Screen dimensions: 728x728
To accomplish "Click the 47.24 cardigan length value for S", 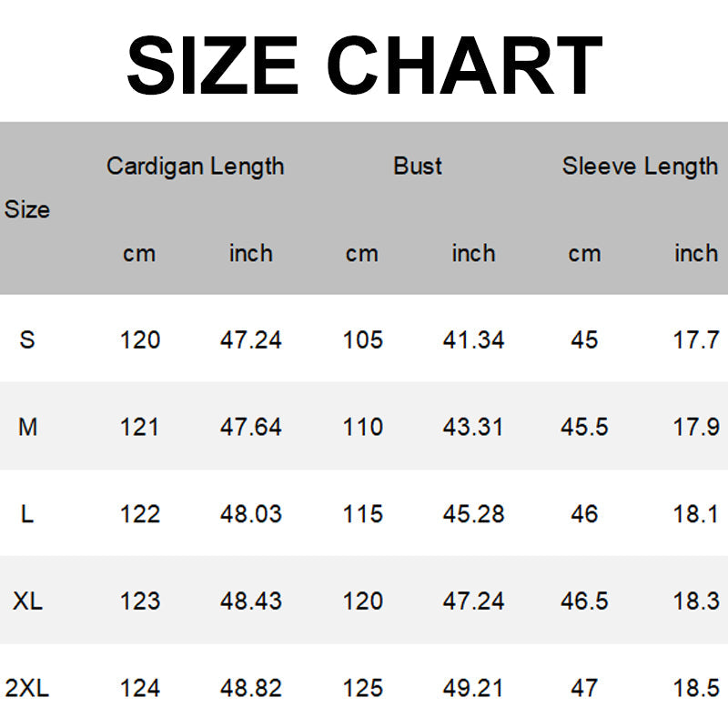I will [x=251, y=339].
